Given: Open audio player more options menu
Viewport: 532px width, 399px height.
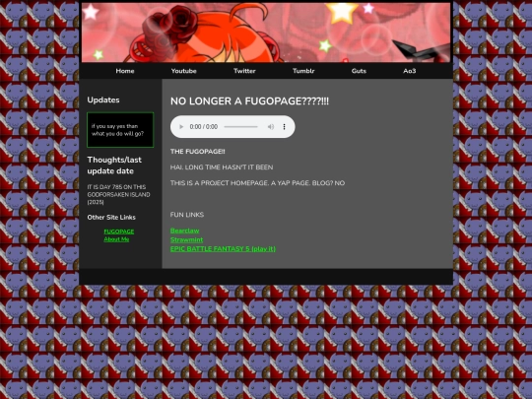Looking at the screenshot, I should [284, 127].
